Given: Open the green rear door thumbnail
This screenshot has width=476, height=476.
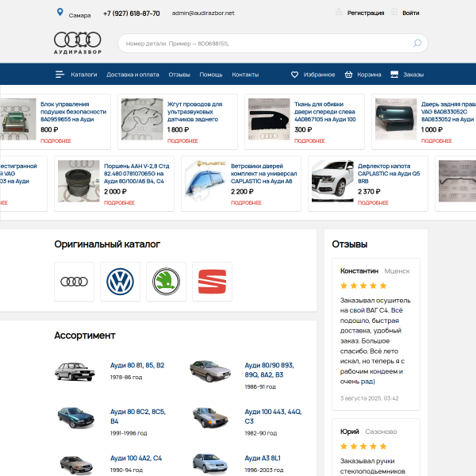Looking at the screenshot, I should pyautogui.click(x=396, y=119).
